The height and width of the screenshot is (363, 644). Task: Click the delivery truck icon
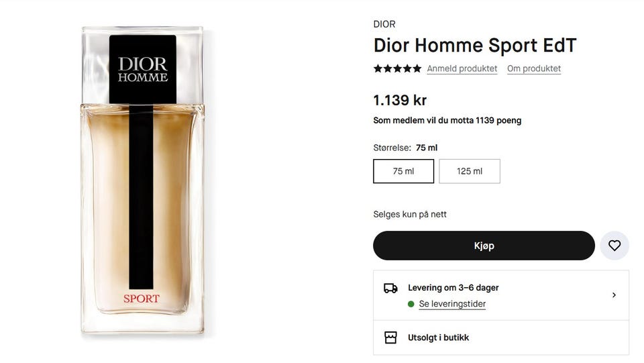point(390,288)
